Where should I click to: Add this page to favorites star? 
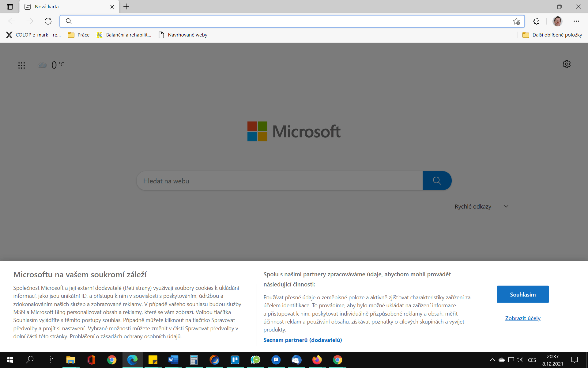pos(516,21)
